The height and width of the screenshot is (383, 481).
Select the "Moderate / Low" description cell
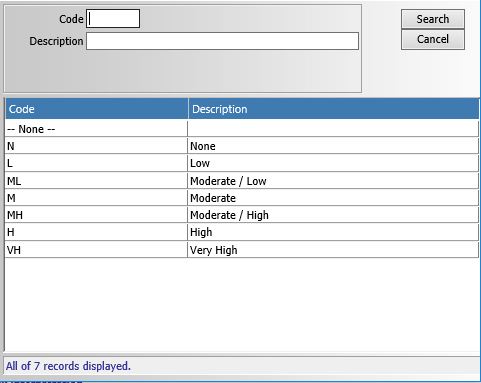333,181
